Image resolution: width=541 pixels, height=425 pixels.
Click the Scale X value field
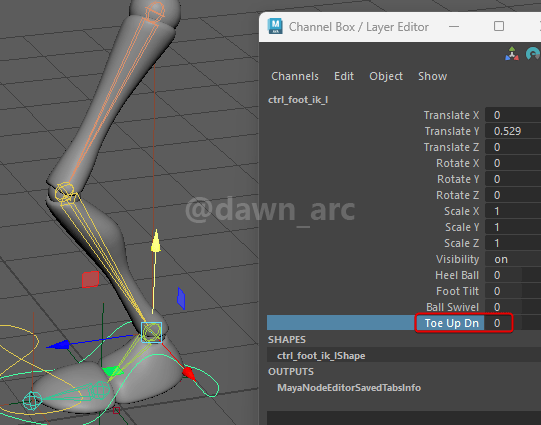click(x=513, y=211)
